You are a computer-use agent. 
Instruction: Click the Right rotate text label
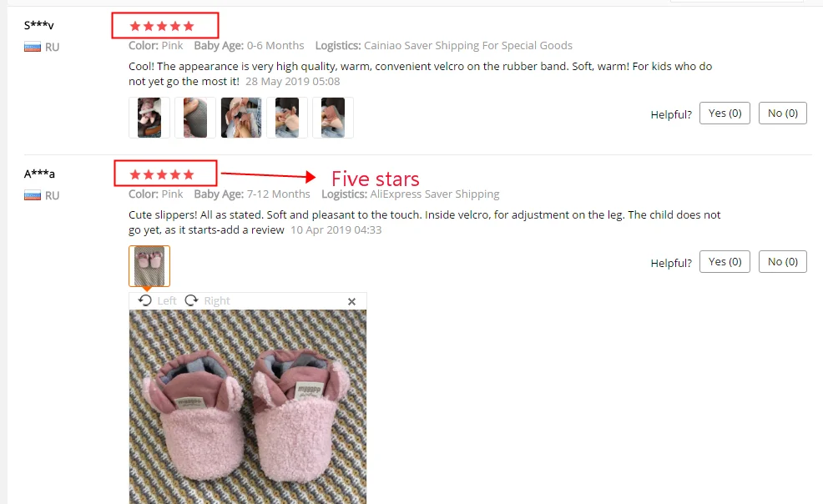pos(217,300)
